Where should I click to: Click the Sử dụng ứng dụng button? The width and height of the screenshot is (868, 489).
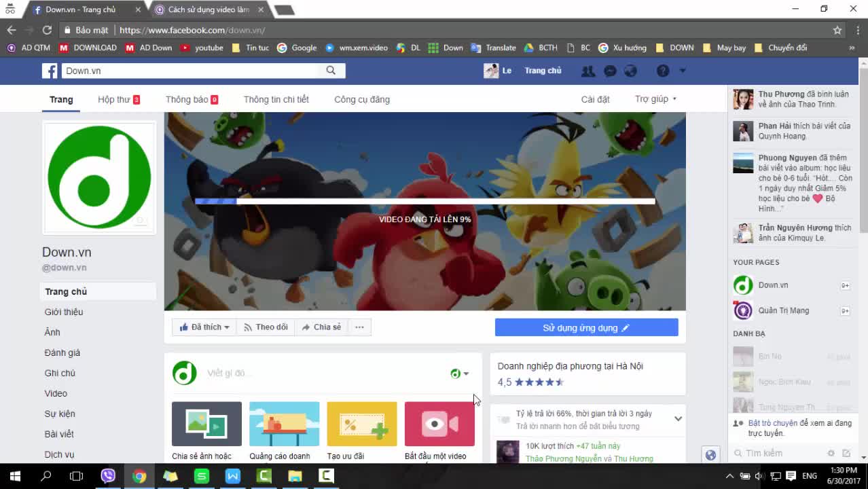pyautogui.click(x=587, y=327)
